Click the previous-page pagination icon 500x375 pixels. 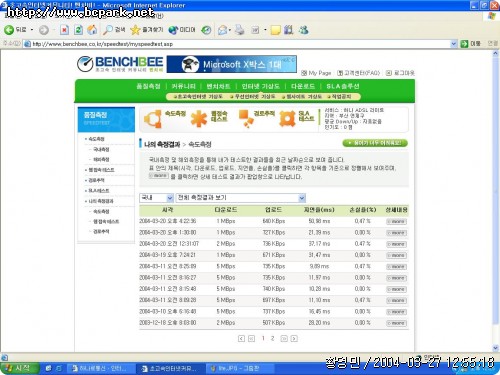tap(252, 339)
